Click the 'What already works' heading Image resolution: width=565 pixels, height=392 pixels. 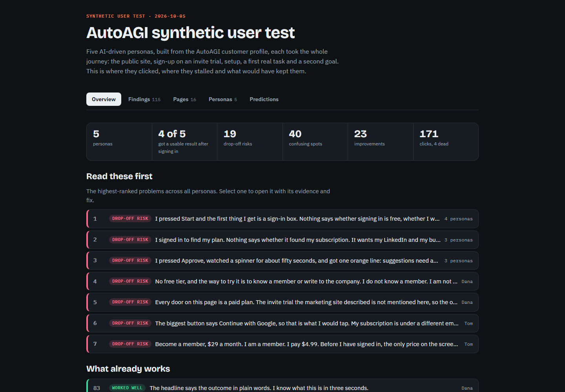click(x=128, y=369)
